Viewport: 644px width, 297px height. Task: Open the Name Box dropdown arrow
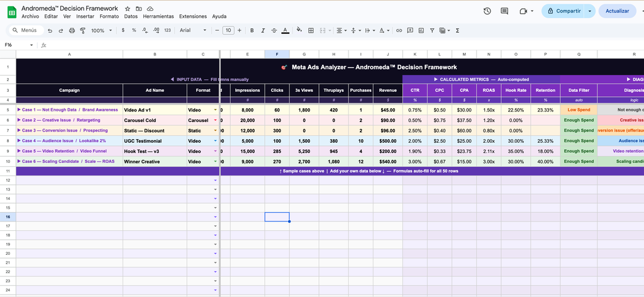coord(31,45)
